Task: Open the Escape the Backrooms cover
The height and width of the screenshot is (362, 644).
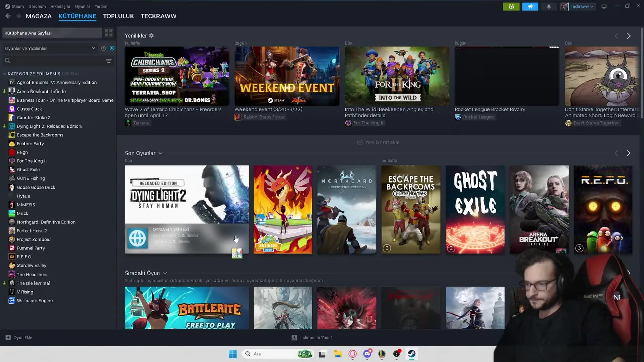Action: tap(411, 210)
